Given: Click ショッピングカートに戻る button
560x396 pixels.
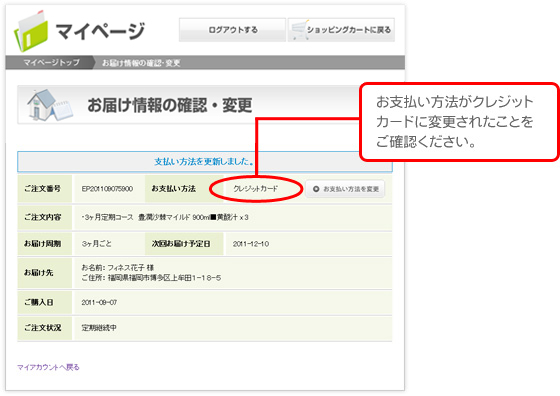Looking at the screenshot, I should [341, 30].
